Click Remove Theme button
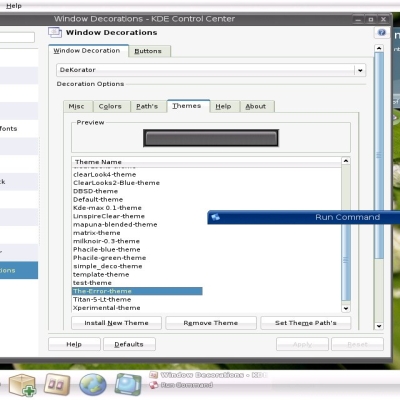Image resolution: width=400 pixels, height=400 pixels. [x=211, y=323]
